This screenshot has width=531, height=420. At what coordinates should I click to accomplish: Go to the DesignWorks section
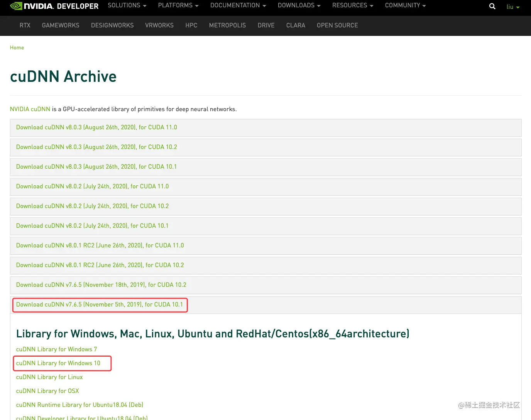[x=112, y=25]
